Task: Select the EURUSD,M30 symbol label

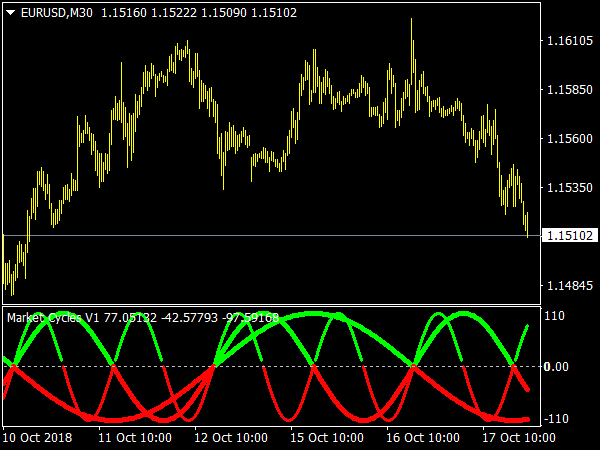Action: 57,13
